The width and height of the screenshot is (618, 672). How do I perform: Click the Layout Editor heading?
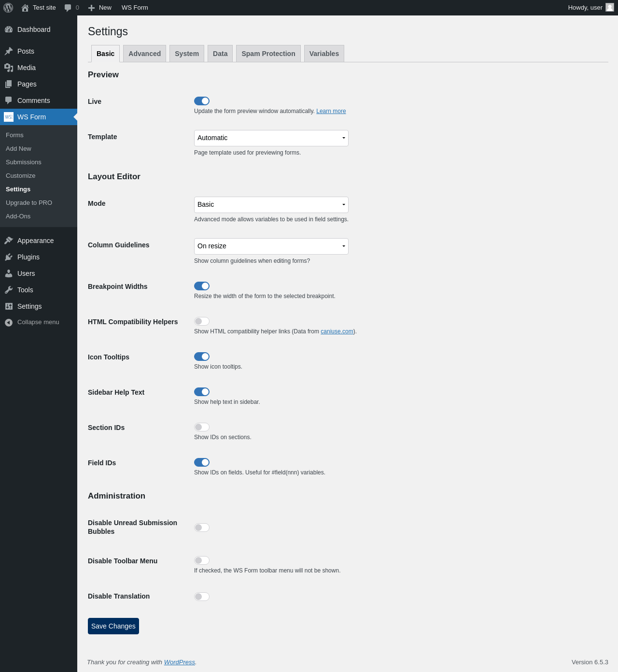pyautogui.click(x=114, y=177)
